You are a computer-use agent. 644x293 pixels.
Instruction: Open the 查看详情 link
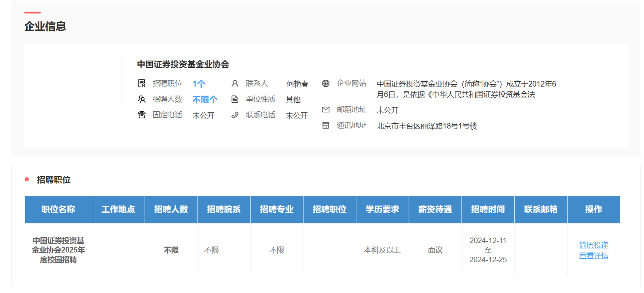click(x=594, y=255)
